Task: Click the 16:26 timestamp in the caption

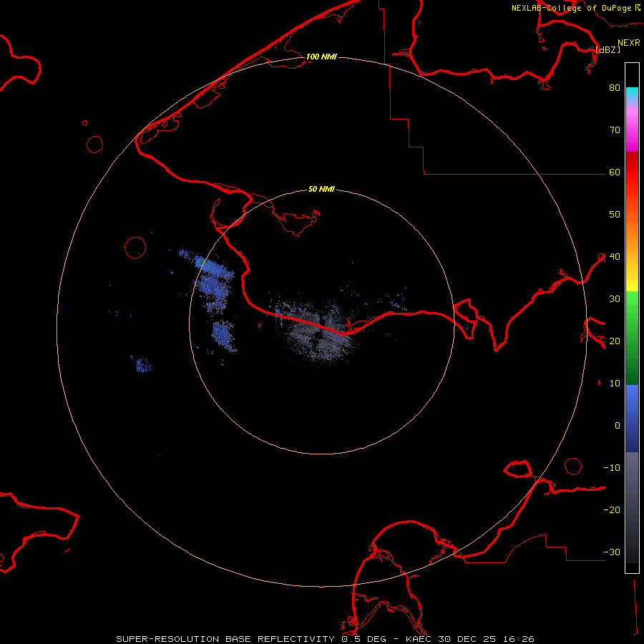Action: [517, 639]
